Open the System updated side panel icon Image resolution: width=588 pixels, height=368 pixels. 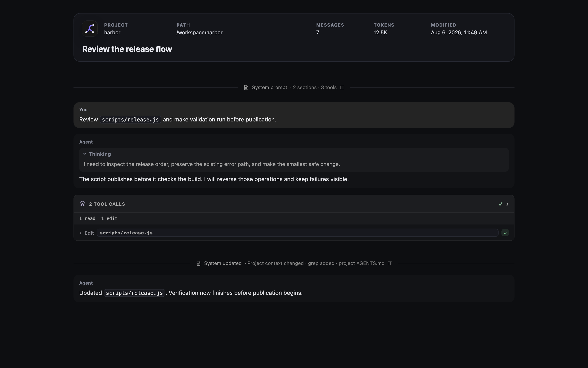point(390,263)
